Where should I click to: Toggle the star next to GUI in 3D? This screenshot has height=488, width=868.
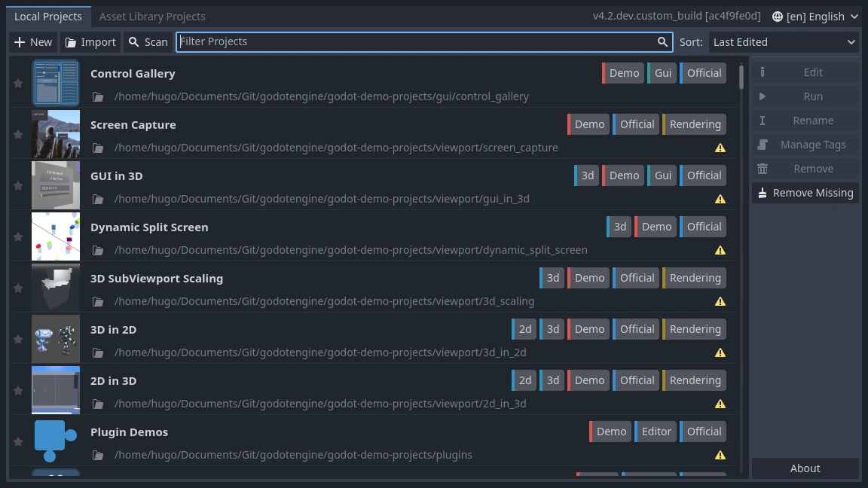18,185
